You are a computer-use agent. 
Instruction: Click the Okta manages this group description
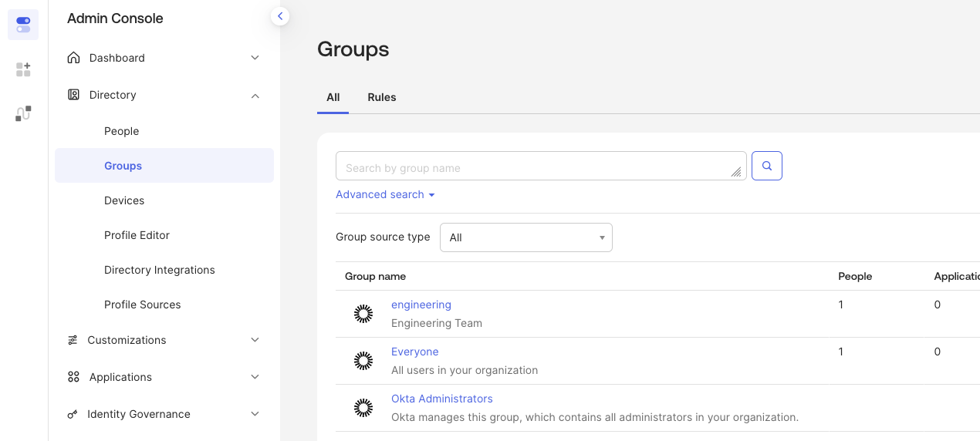click(595, 417)
